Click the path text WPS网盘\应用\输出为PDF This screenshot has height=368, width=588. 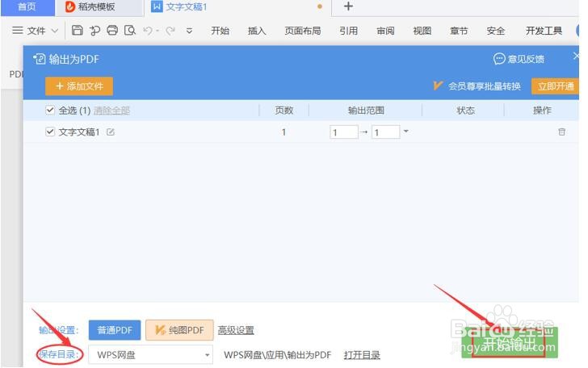(x=278, y=355)
